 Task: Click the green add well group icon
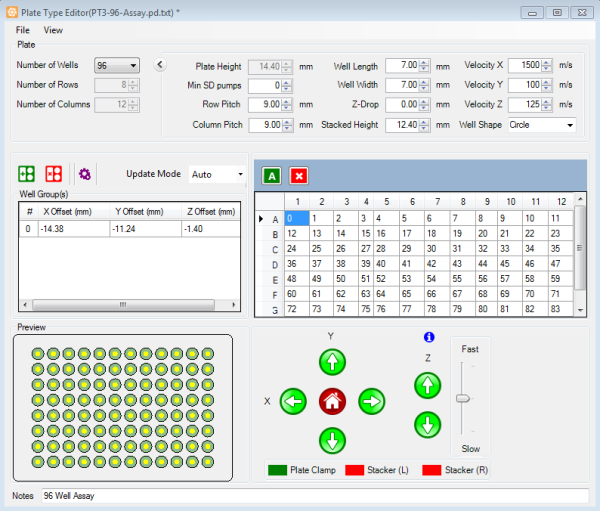pyautogui.click(x=27, y=174)
